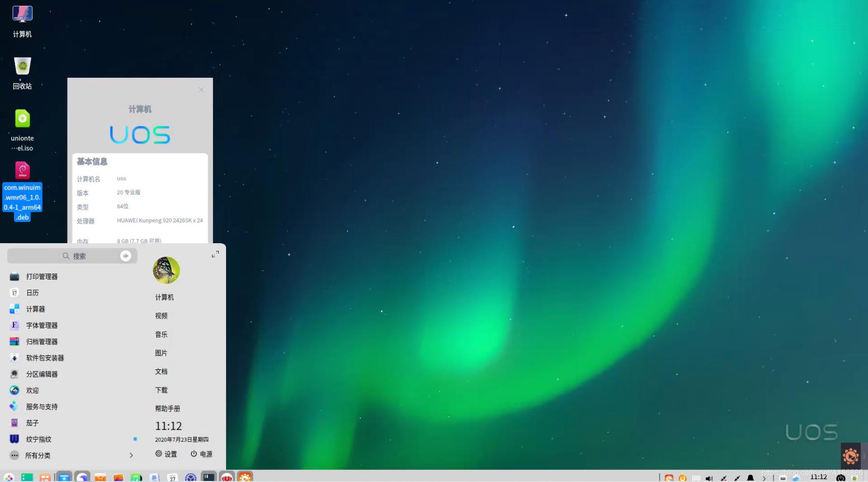Select the uniontech iso file on desktop
The image size is (868, 482).
(x=22, y=131)
